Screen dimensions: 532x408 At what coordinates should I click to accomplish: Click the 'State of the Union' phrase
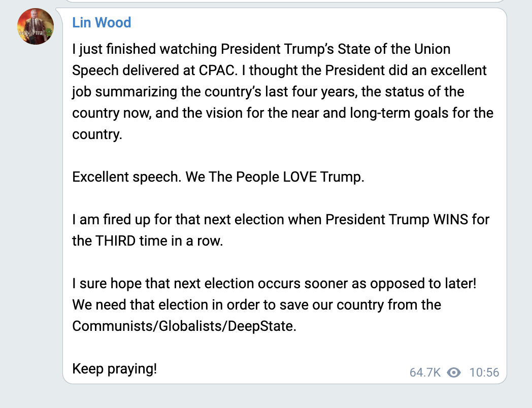coord(394,49)
